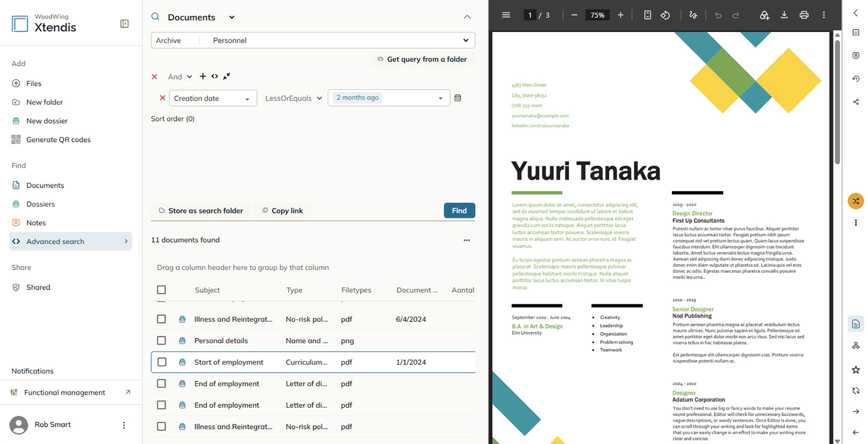Click the orange shuffle icon
This screenshot has height=444, width=868.
(856, 201)
